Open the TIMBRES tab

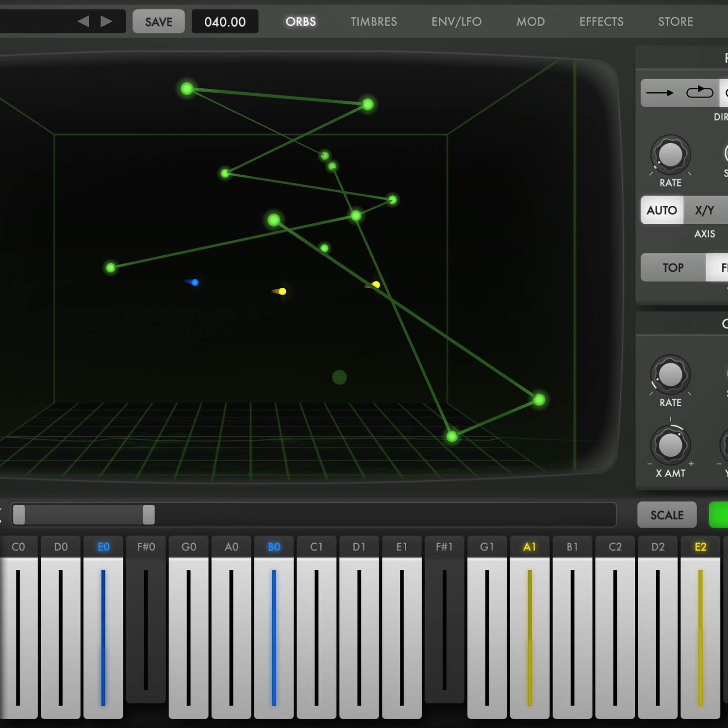point(374,22)
